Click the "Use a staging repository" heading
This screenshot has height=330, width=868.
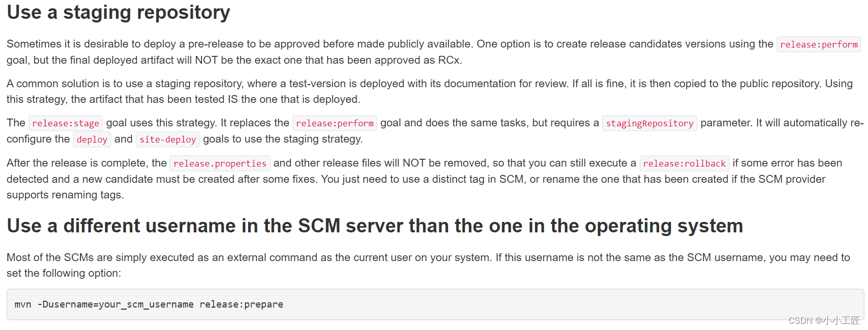tap(119, 13)
